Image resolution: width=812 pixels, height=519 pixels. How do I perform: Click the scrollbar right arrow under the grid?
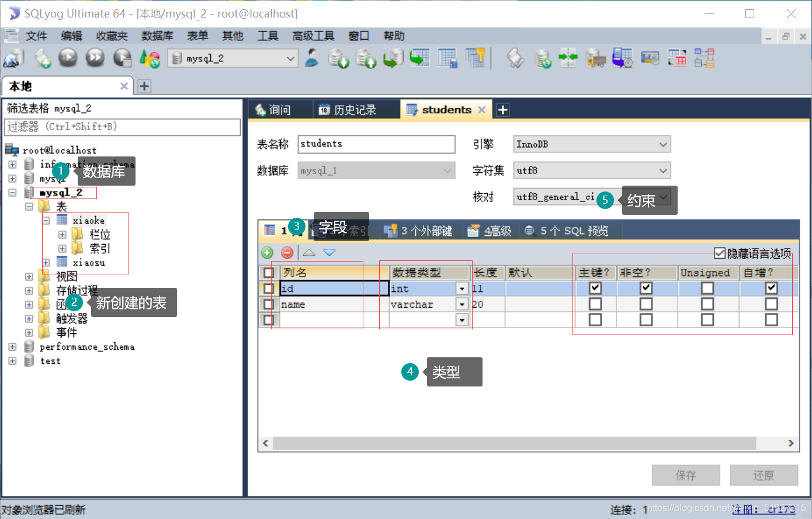[x=791, y=443]
